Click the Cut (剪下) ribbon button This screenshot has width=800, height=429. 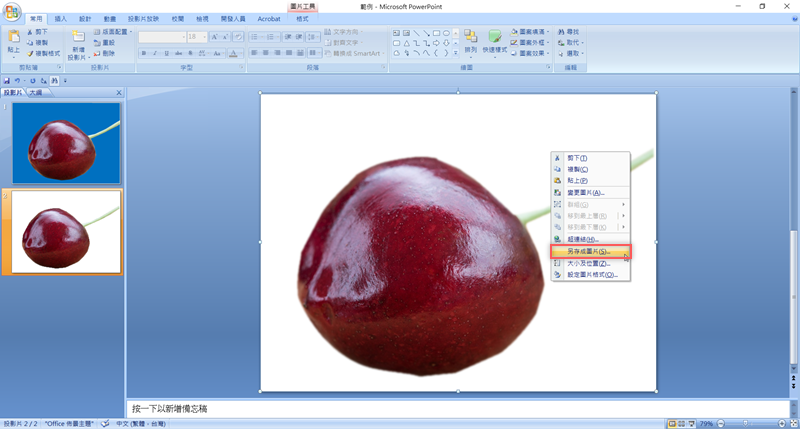click(x=40, y=32)
